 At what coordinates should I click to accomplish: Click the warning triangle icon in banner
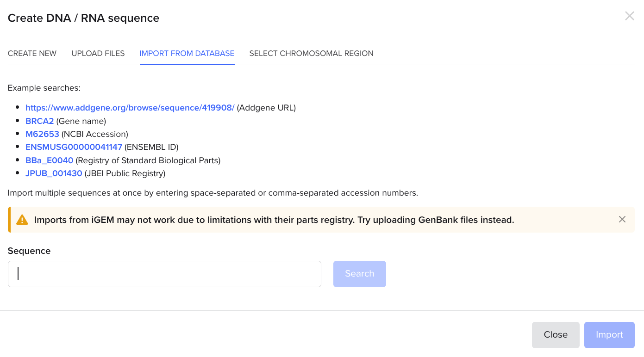tap(22, 220)
